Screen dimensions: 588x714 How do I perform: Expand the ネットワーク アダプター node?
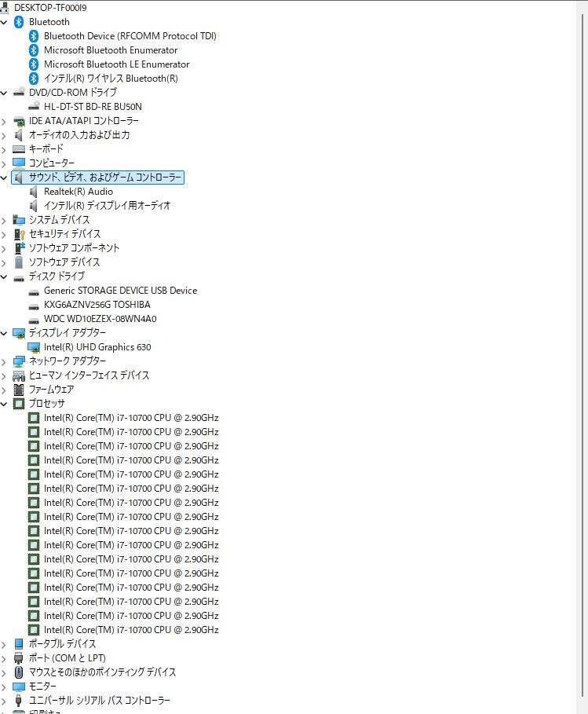[4, 361]
